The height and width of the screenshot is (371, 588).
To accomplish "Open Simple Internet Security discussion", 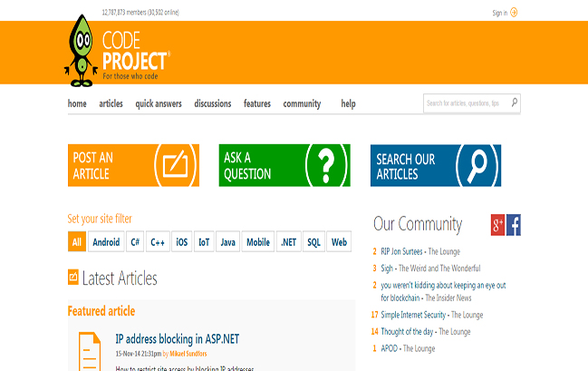I will pos(413,315).
